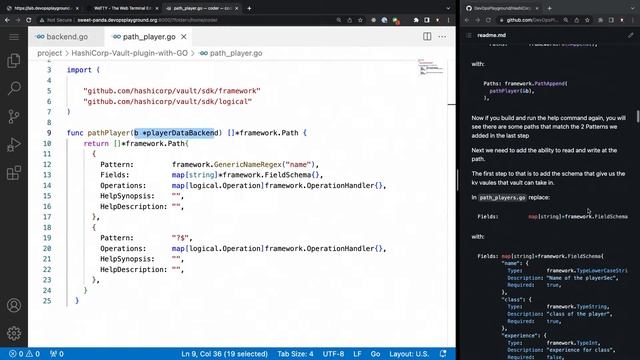Click Ln 9, Col 36 status entry

[224, 354]
